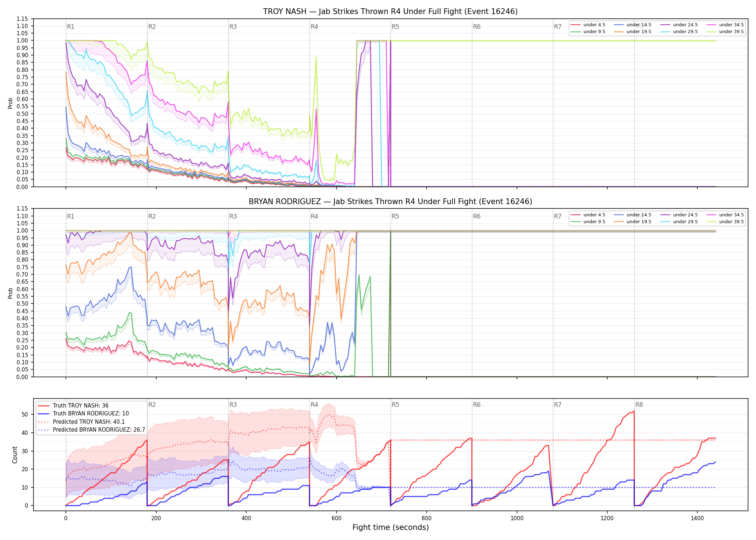Click the 50 tick on the Count axis

pos(25,414)
